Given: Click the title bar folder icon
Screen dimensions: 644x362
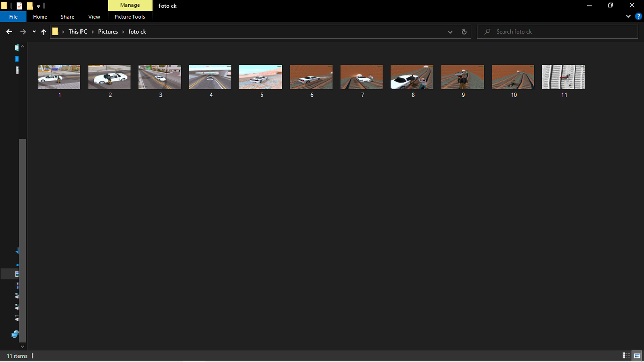Looking at the screenshot, I should pyautogui.click(x=4, y=6).
